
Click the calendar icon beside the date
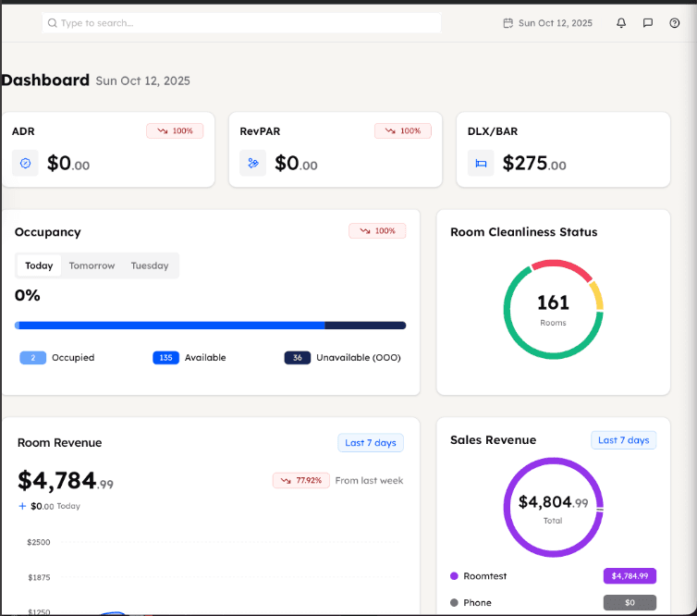pyautogui.click(x=507, y=23)
